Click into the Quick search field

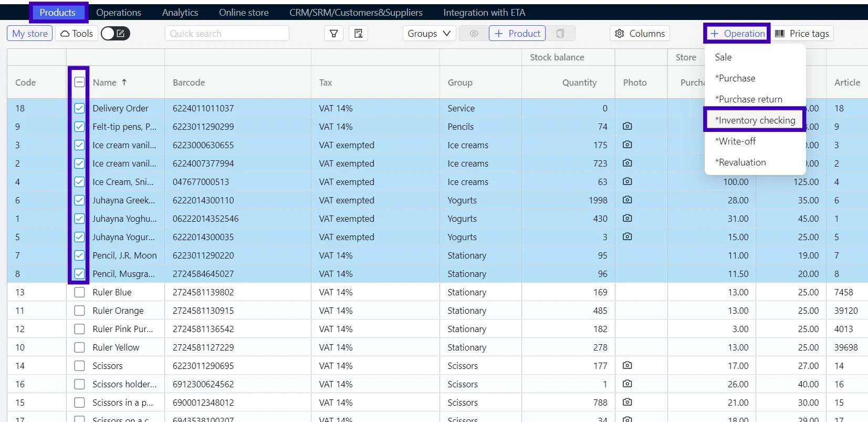(x=227, y=34)
